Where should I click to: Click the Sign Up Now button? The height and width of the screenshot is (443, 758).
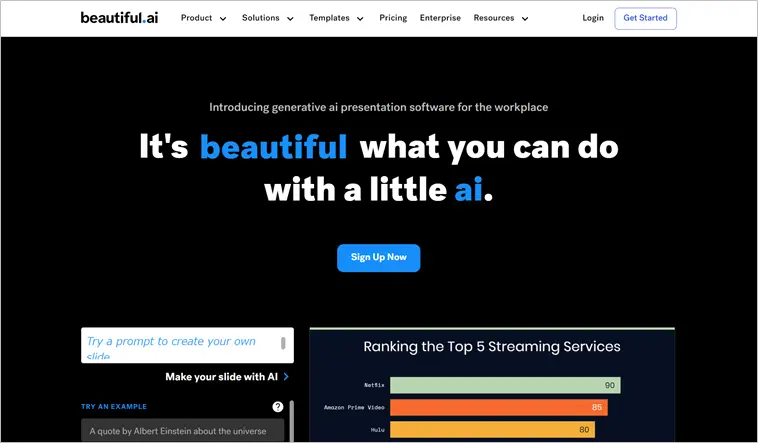378,257
